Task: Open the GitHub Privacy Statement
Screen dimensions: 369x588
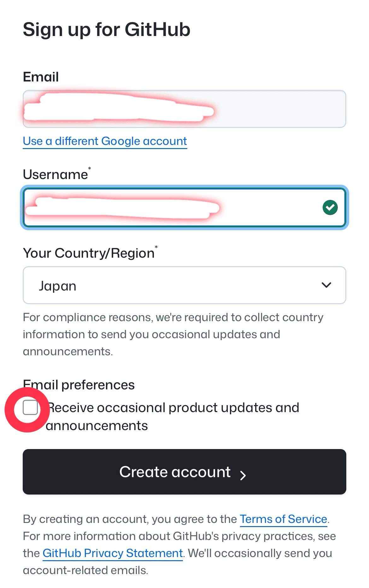Action: click(x=112, y=553)
